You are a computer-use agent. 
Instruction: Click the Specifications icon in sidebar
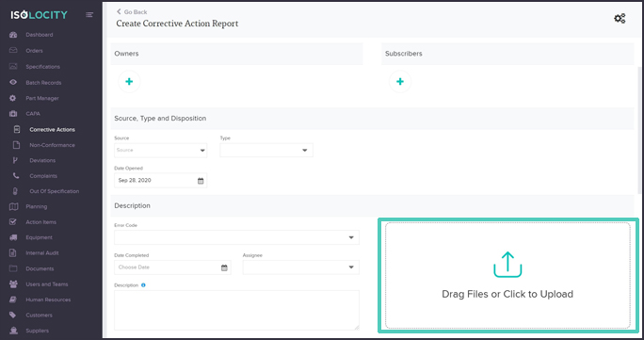click(13, 67)
